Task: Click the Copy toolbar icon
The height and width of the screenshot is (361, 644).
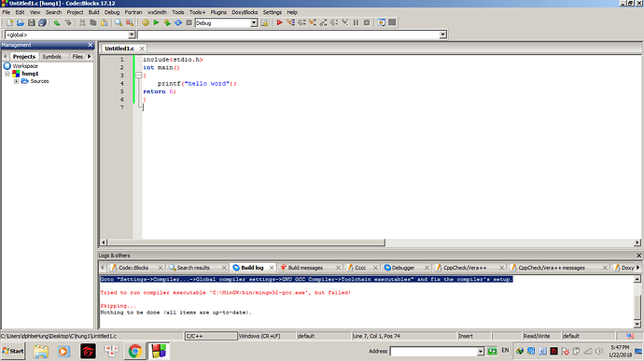Action: 93,23
